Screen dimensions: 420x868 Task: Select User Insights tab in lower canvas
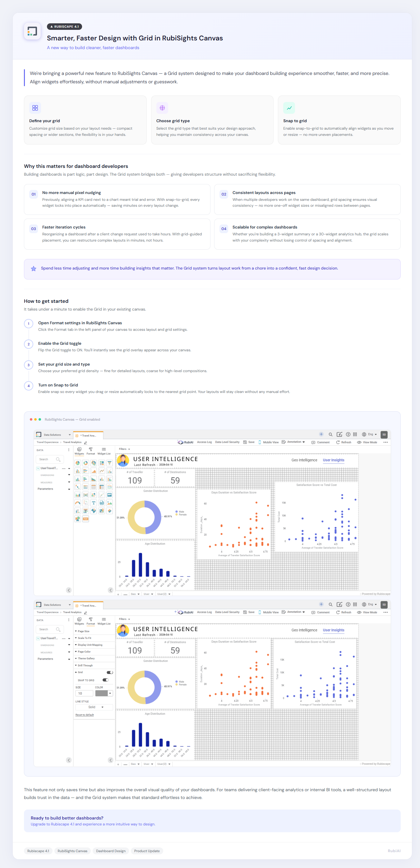pos(334,630)
